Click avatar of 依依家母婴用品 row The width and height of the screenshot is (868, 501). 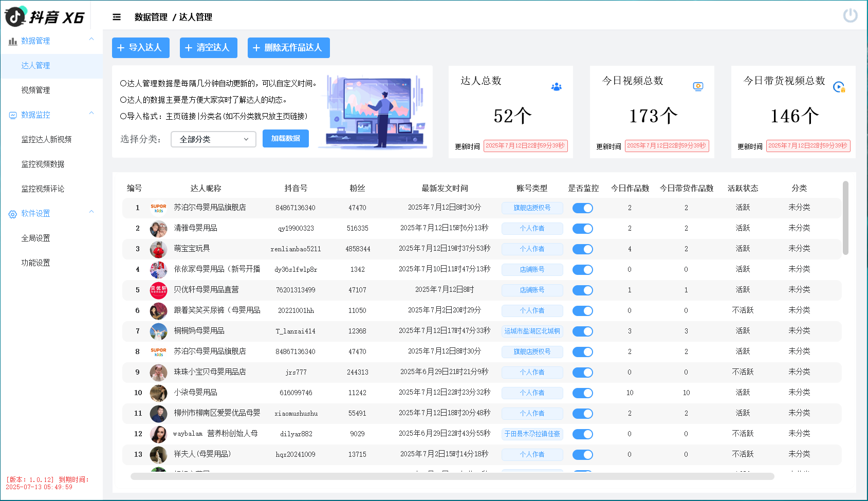158,270
